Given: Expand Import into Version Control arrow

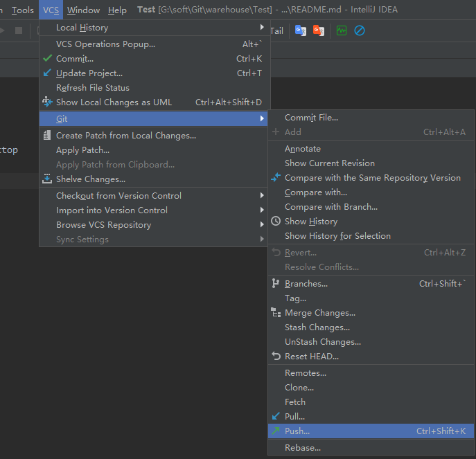Looking at the screenshot, I should click(x=262, y=210).
